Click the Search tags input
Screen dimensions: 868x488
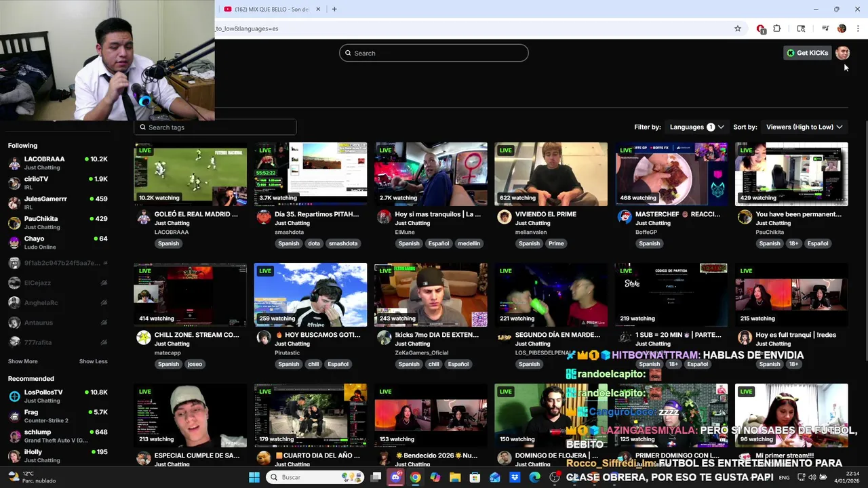pyautogui.click(x=215, y=127)
